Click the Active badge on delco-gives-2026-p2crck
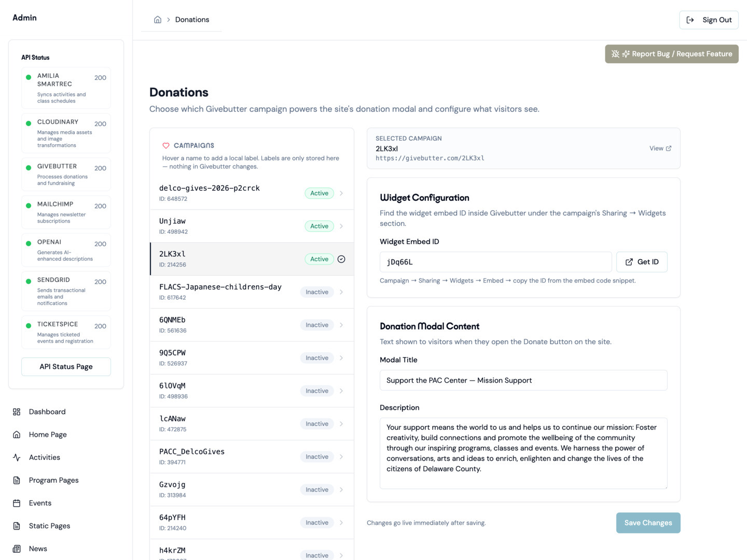The height and width of the screenshot is (560, 747). (319, 193)
